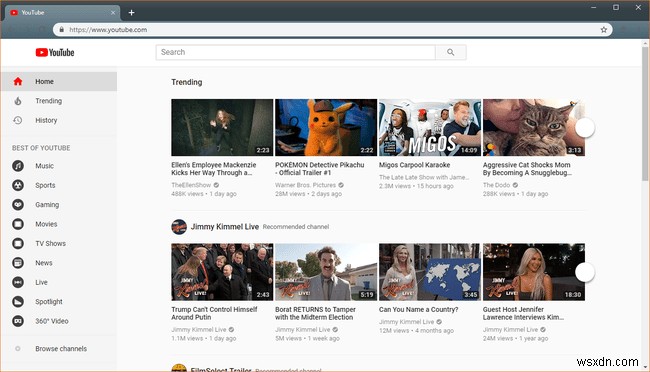Click the Music note icon

[x=18, y=166]
